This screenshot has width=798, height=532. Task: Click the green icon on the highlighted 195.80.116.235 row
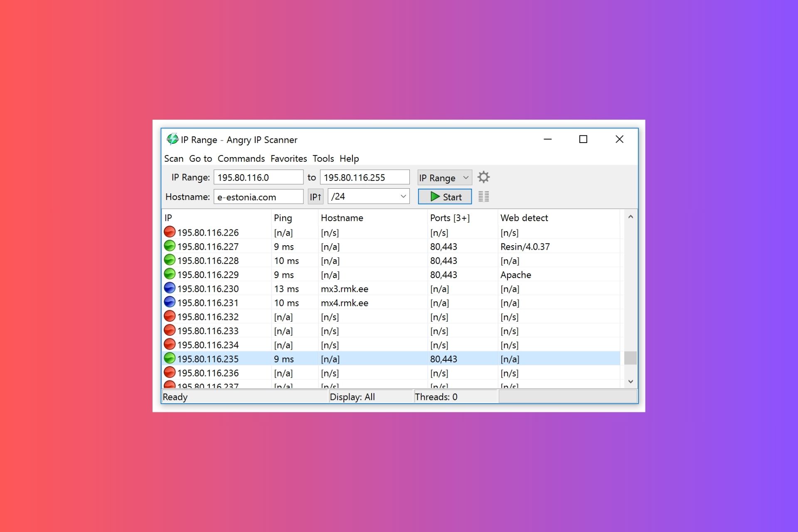tap(170, 358)
